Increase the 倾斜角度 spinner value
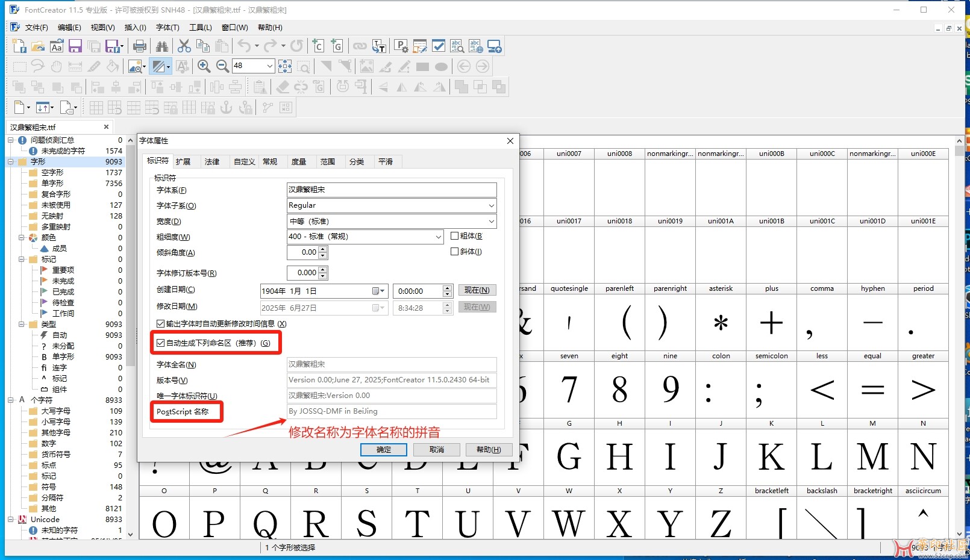Screen dimensions: 970x560 (x=324, y=249)
